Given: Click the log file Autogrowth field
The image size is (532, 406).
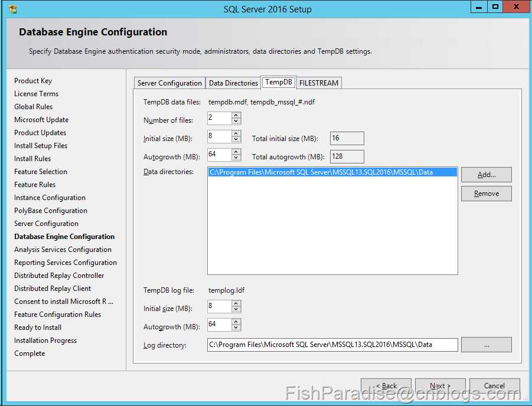Looking at the screenshot, I should point(220,325).
